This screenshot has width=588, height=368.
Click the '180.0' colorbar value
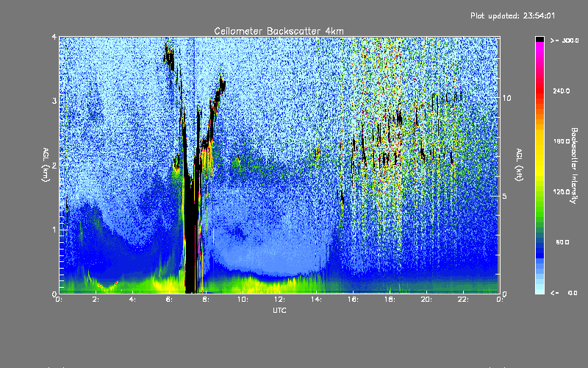point(562,141)
